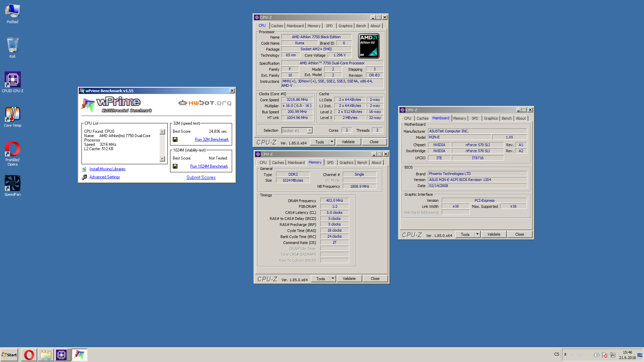Expand Tools dropdown arrow in Memory tab window
This screenshot has width=644, height=362.
(x=333, y=279)
